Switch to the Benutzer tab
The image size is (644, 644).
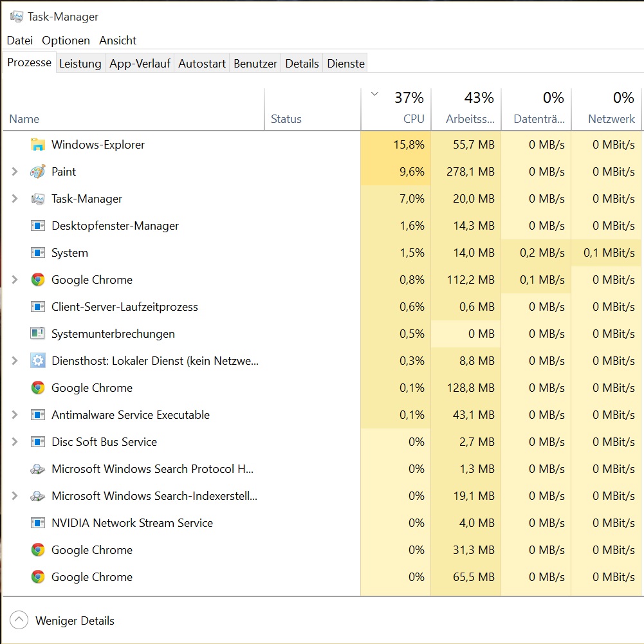click(255, 63)
